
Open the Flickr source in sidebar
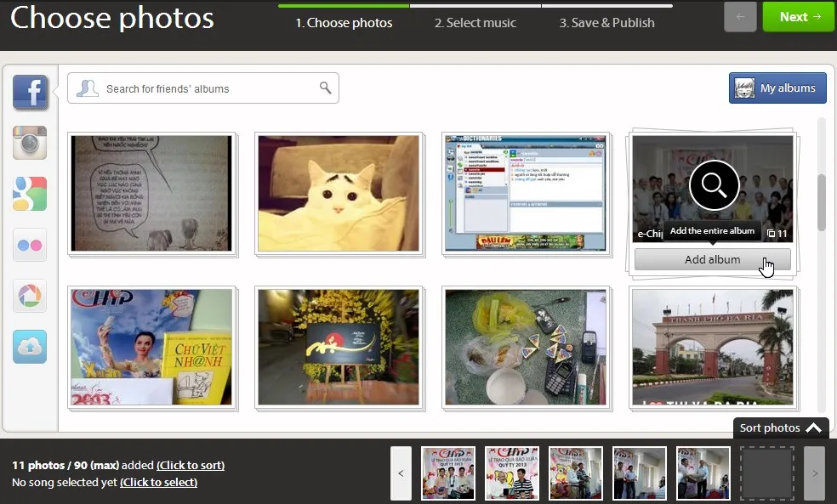pos(30,245)
